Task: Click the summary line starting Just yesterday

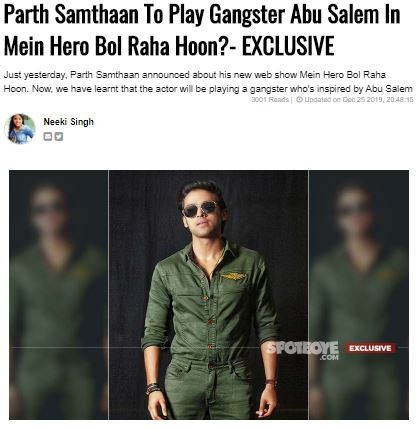Action: pyautogui.click(x=195, y=75)
